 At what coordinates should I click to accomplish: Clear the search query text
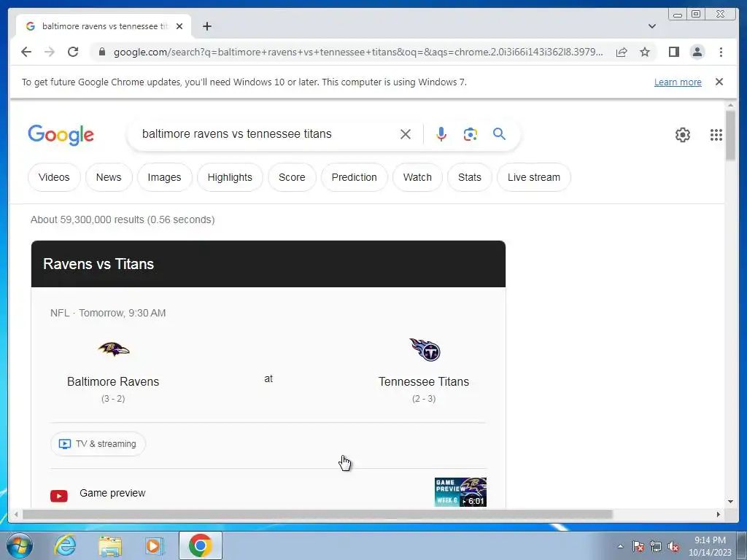click(406, 134)
